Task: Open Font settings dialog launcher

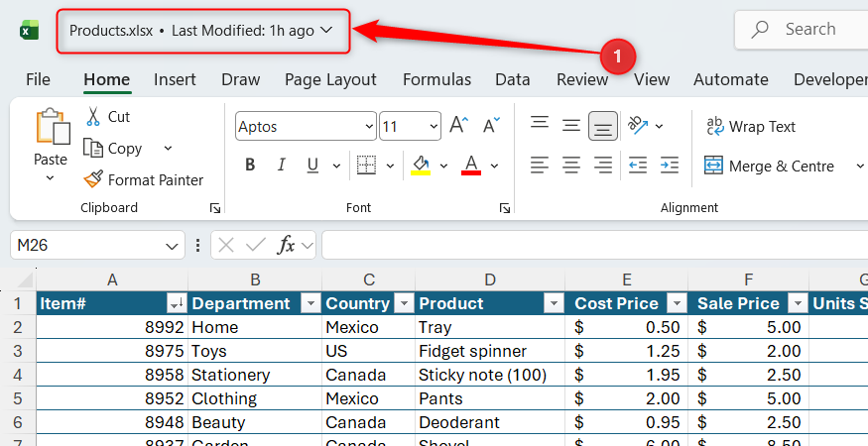Action: [x=504, y=208]
